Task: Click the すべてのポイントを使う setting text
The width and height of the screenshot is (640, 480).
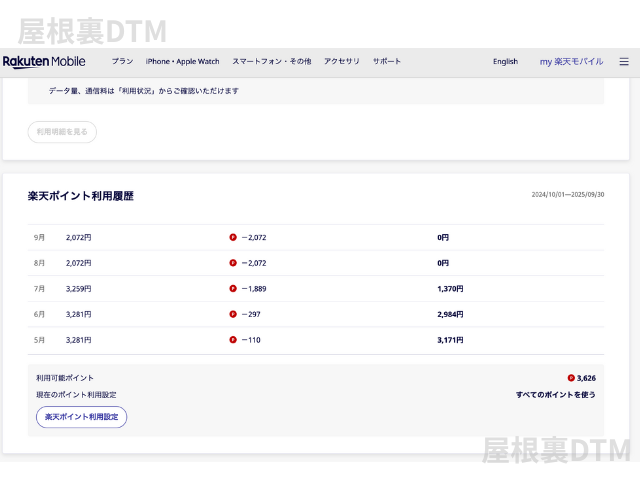Action: click(555, 395)
